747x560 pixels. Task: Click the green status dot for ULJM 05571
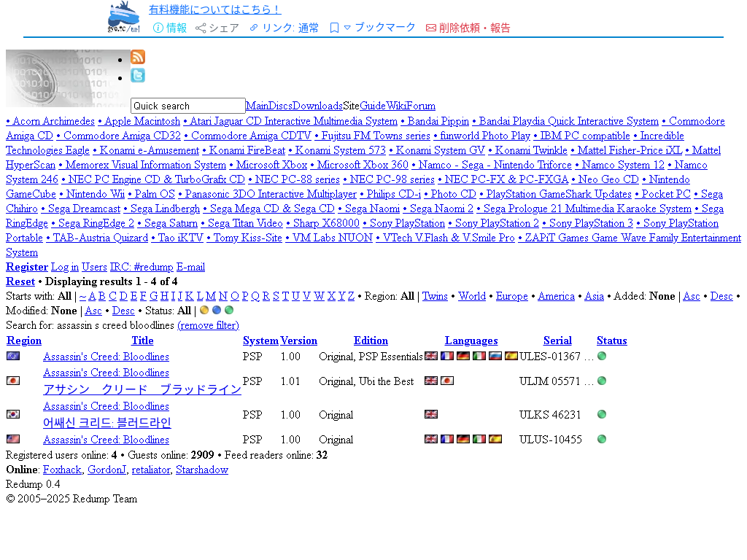602,381
